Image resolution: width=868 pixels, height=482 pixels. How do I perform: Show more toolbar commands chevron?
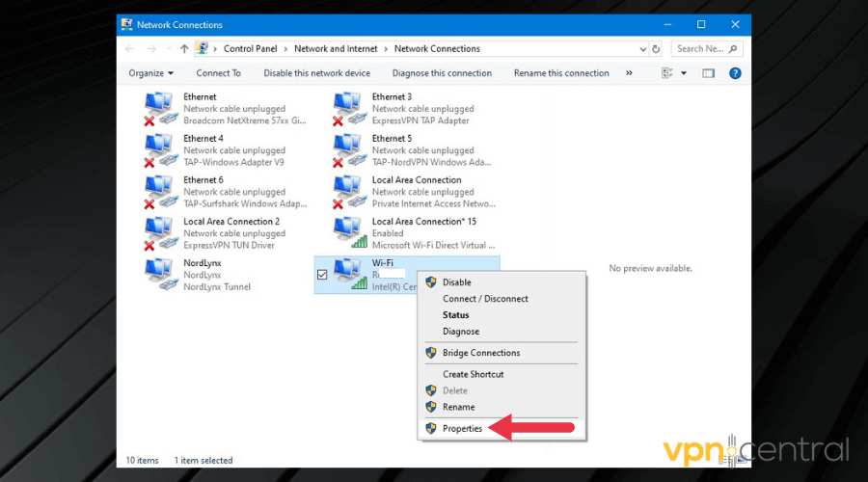coord(629,73)
